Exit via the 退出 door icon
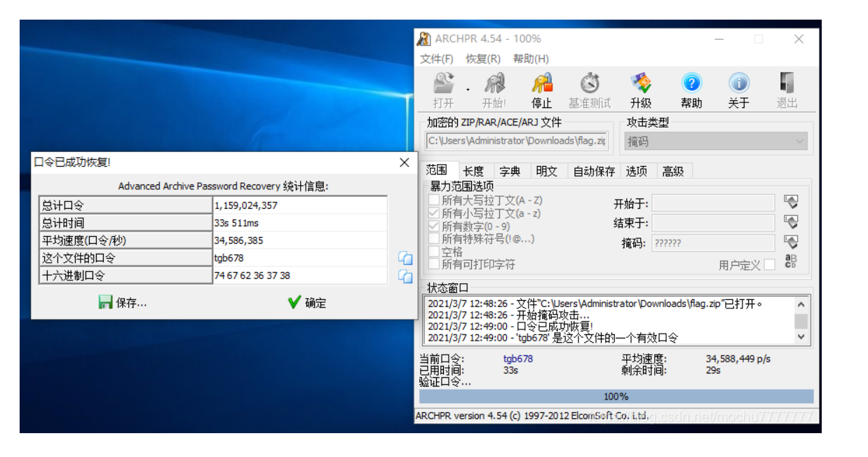The width and height of the screenshot is (868, 457). (x=787, y=90)
